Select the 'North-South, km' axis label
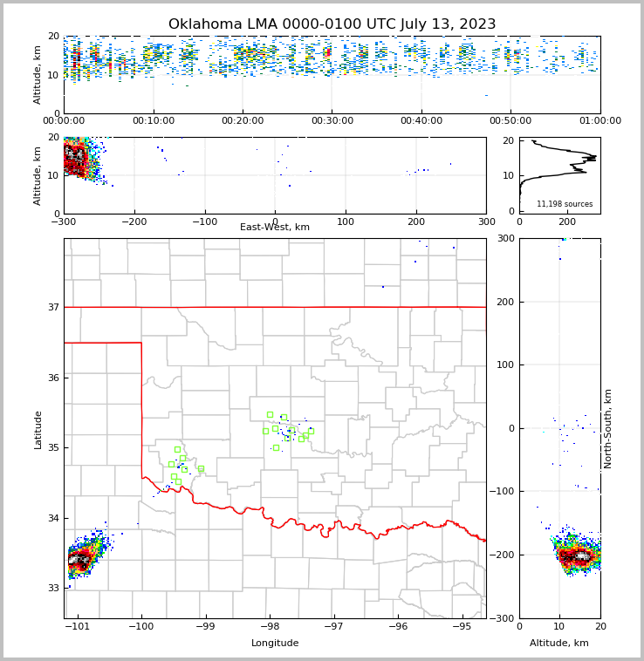 [608, 428]
